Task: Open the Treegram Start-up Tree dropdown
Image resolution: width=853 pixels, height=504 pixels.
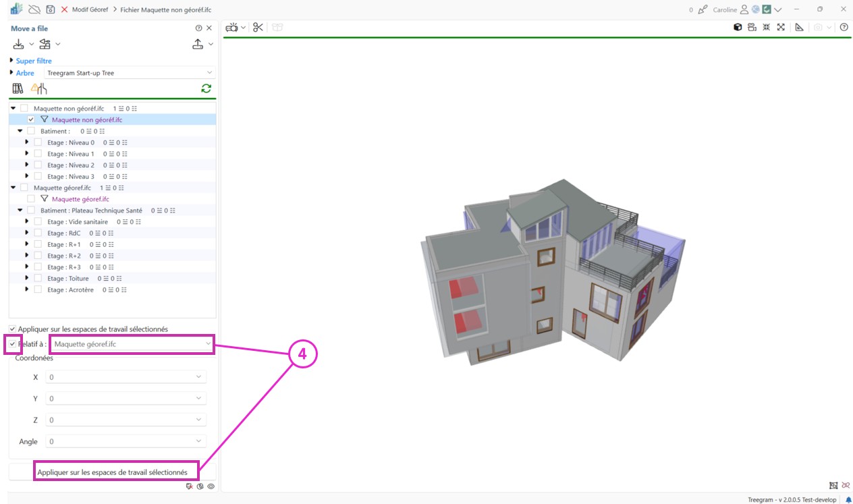Action: [130, 73]
